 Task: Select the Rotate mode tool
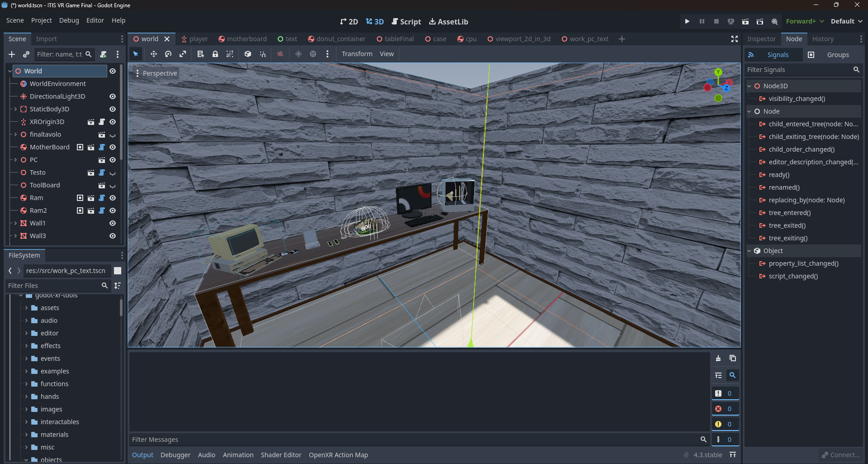pyautogui.click(x=168, y=54)
